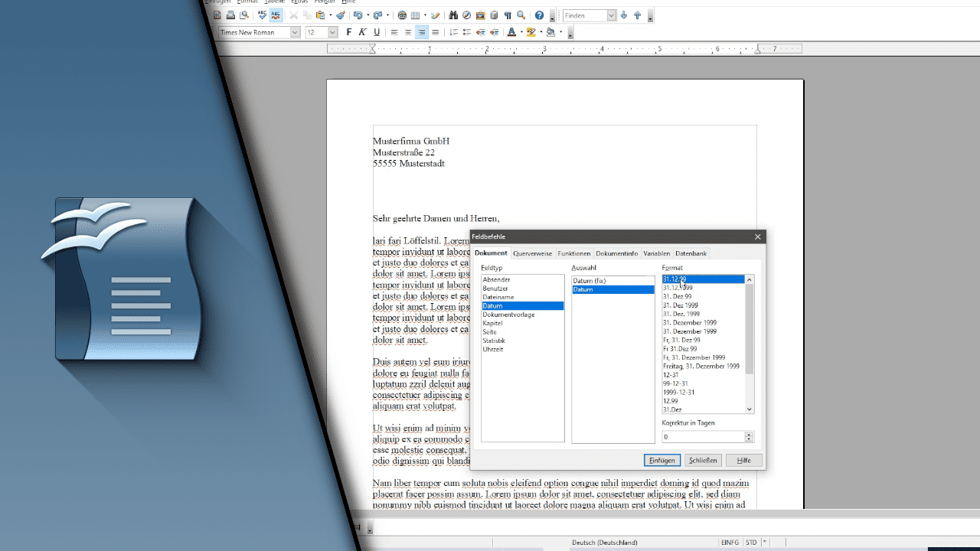This screenshot has width=980, height=551.
Task: Open the Extras menu
Action: (299, 2)
